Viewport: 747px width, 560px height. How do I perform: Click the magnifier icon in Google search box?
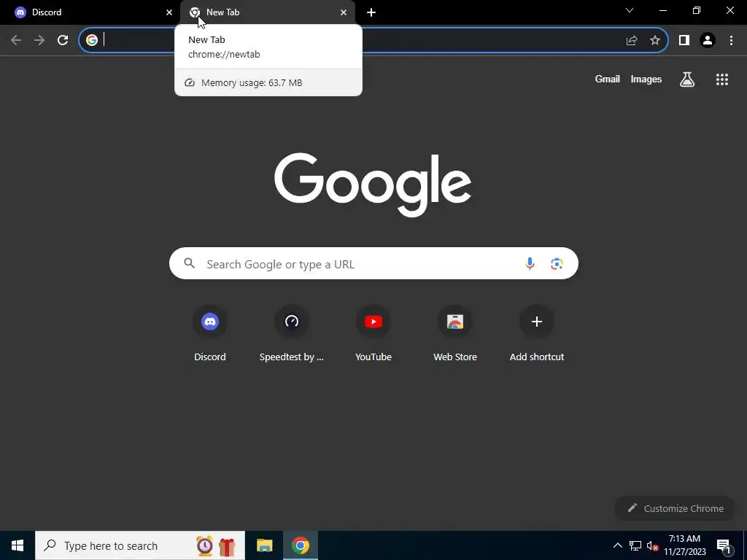pyautogui.click(x=190, y=263)
